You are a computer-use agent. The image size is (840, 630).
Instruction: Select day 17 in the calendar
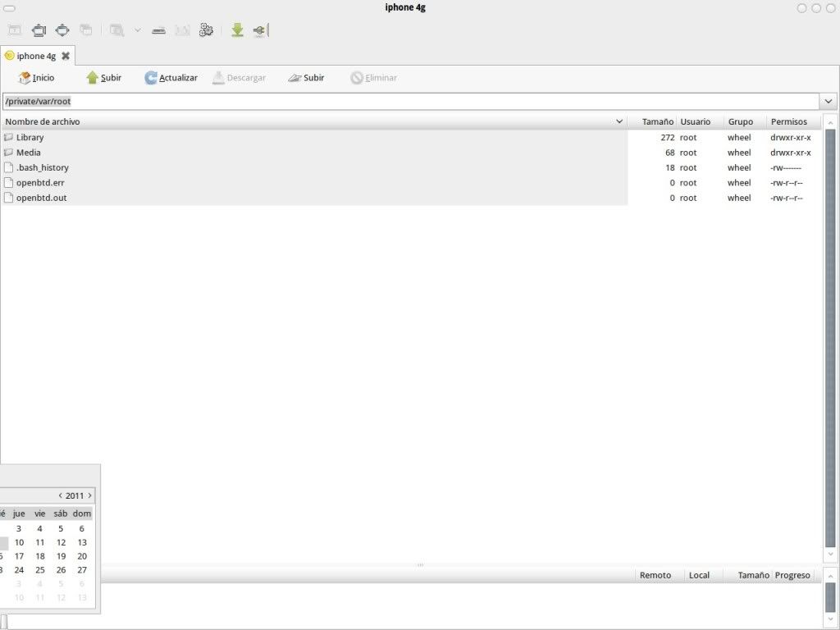click(x=20, y=556)
